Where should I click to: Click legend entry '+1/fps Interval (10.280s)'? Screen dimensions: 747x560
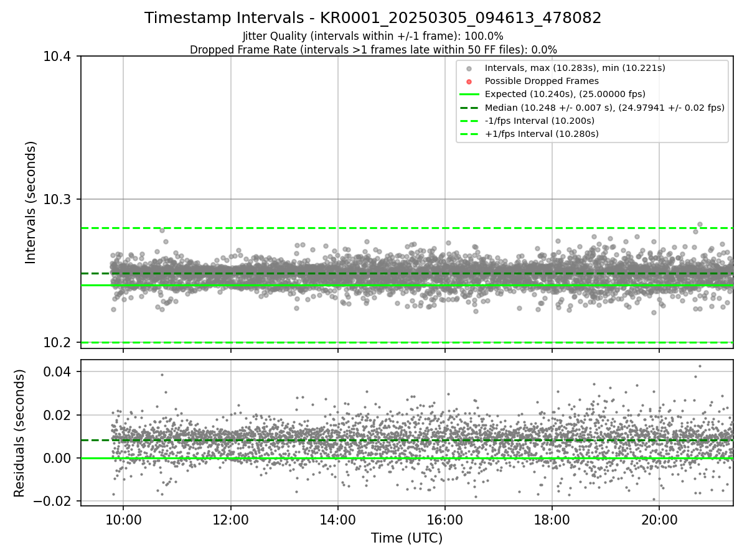(x=542, y=134)
